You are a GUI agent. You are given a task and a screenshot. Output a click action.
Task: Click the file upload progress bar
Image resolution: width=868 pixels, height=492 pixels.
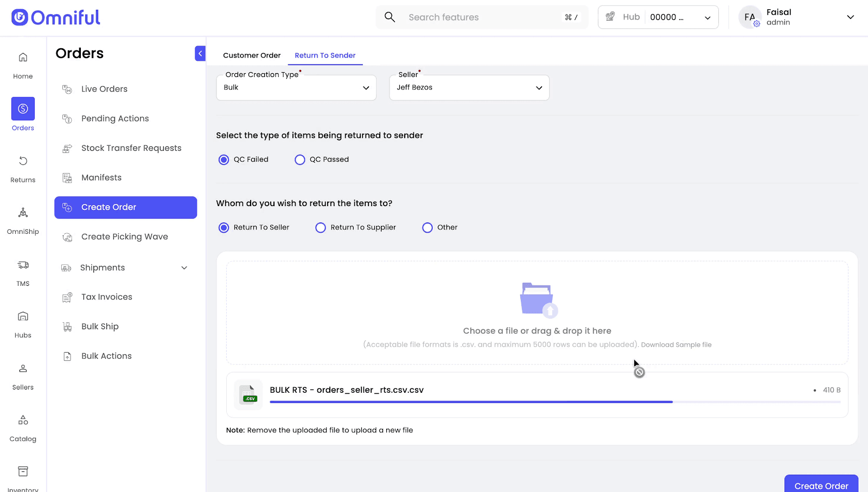554,402
